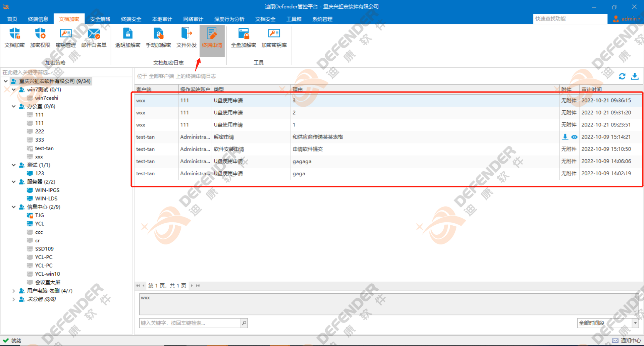The image size is (644, 346).
Task: Open the 通知中心 envelope icon
Action: (x=615, y=340)
